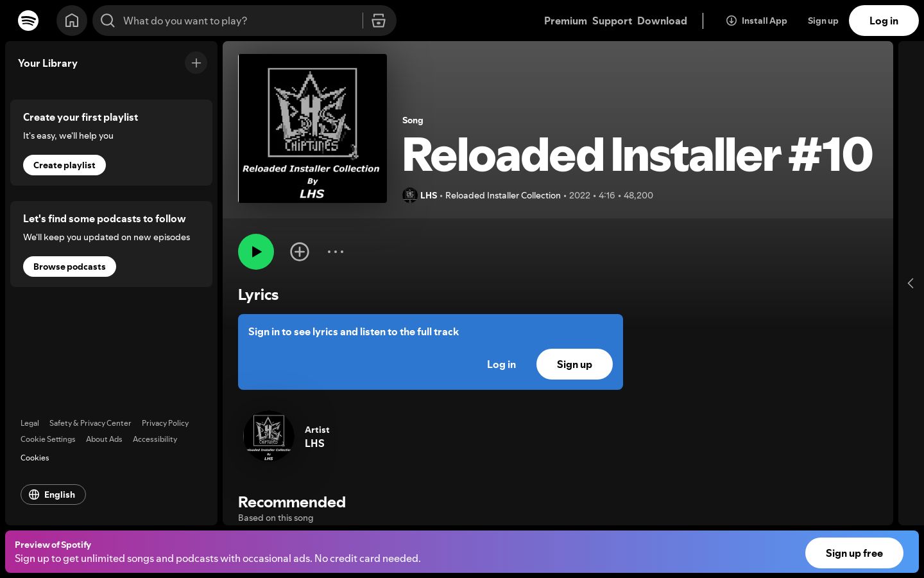Add the song to Liked Songs
Image resolution: width=924 pixels, height=578 pixels.
[x=300, y=252]
